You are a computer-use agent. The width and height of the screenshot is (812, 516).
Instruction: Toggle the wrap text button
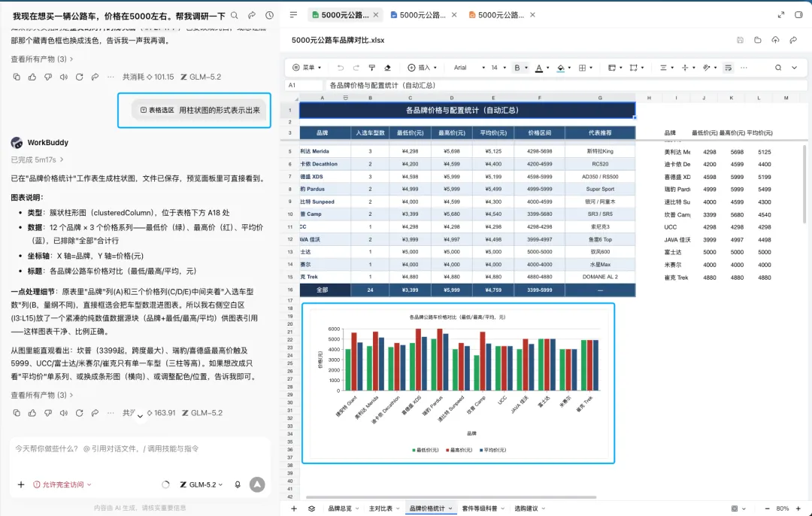[x=728, y=68]
